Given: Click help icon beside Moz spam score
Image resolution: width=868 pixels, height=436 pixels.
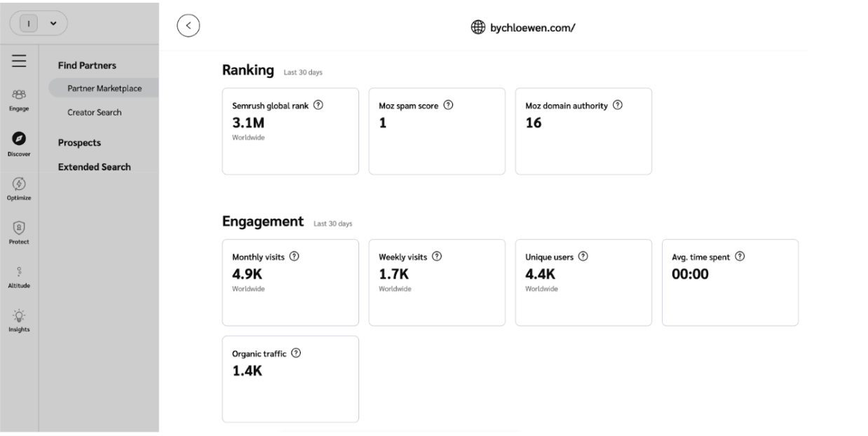Looking at the screenshot, I should pyautogui.click(x=448, y=105).
